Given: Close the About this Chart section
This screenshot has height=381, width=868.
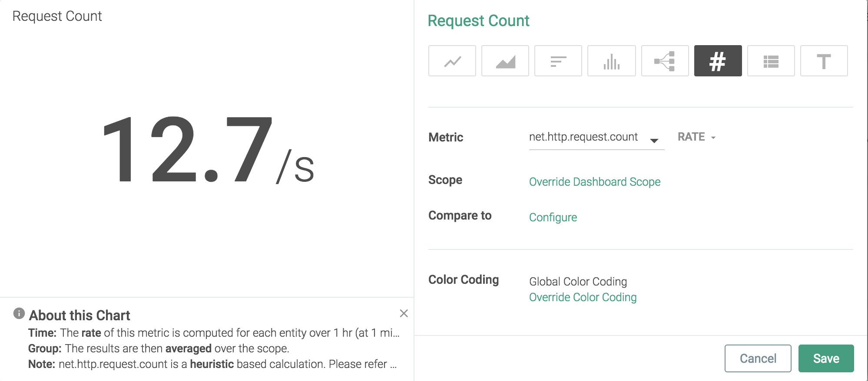Looking at the screenshot, I should pyautogui.click(x=404, y=313).
